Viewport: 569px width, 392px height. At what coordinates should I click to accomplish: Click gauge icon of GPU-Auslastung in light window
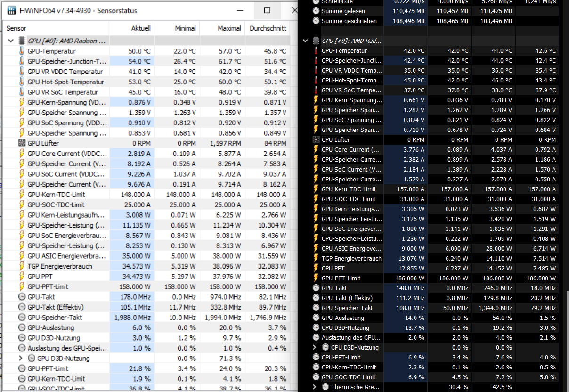tap(21, 327)
